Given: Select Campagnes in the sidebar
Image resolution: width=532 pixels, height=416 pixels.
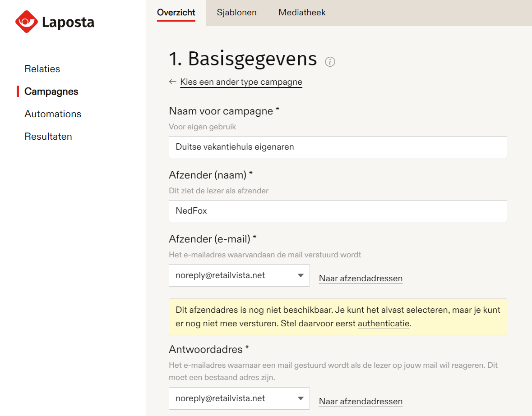Looking at the screenshot, I should pos(52,91).
